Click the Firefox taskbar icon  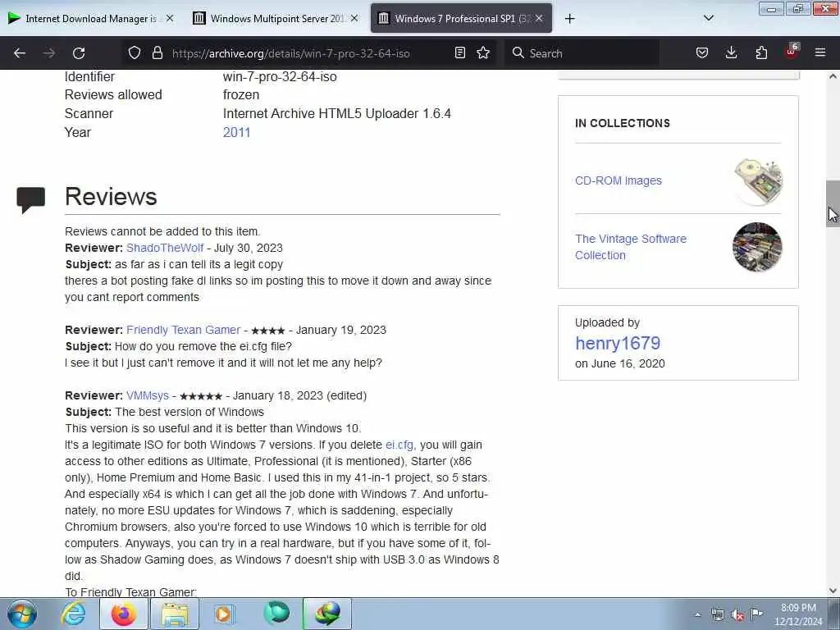pos(124,614)
